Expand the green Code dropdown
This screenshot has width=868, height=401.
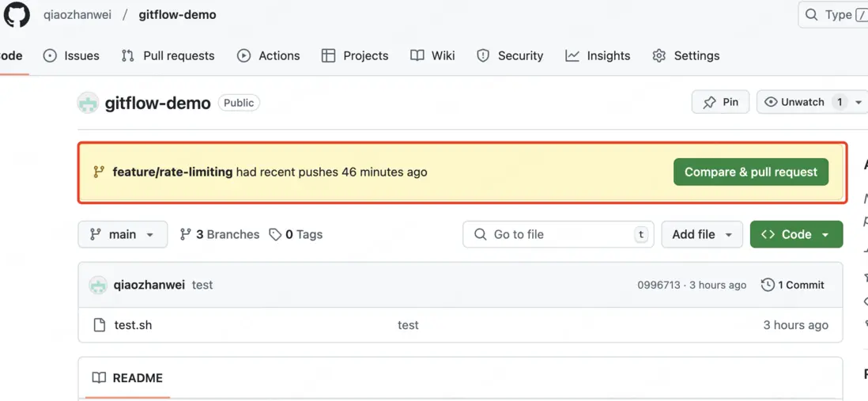click(x=796, y=234)
